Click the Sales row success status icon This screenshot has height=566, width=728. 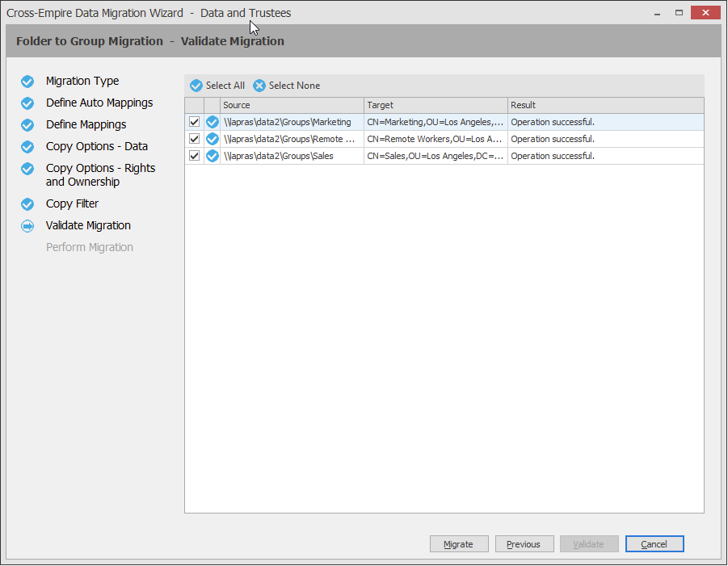click(213, 156)
